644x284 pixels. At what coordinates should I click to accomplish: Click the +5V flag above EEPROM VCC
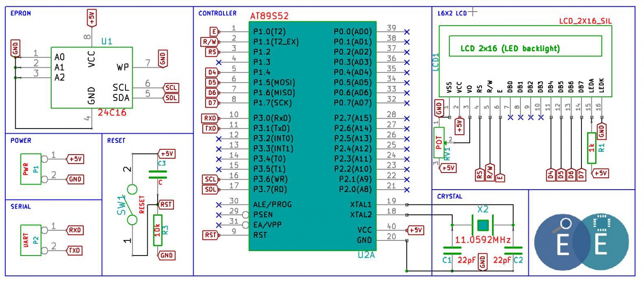[91, 18]
